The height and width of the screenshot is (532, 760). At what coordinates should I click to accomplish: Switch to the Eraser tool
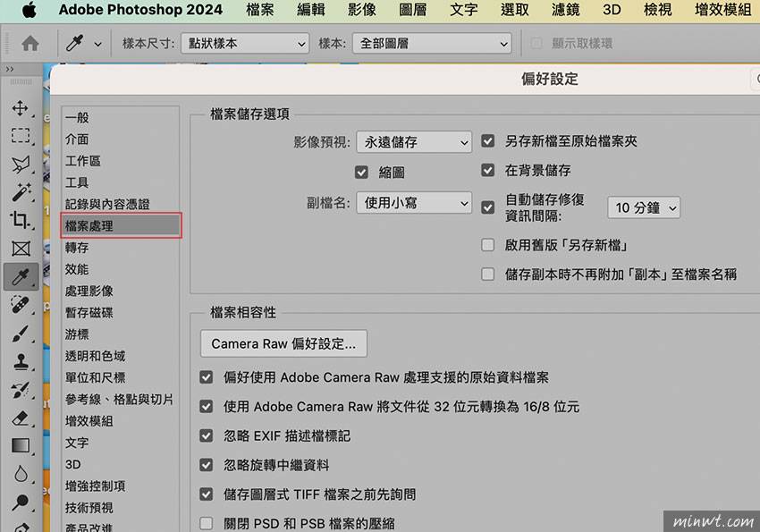point(20,418)
